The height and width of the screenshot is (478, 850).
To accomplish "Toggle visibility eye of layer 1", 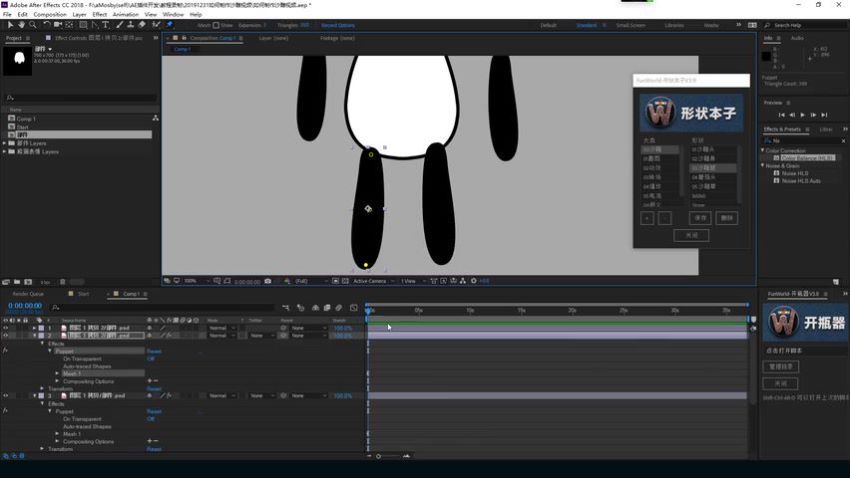I will tap(5, 328).
